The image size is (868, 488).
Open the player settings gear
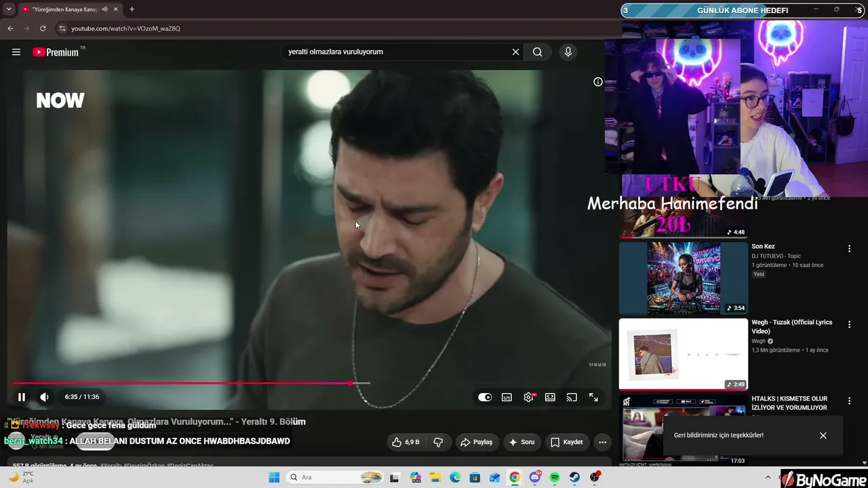(528, 397)
